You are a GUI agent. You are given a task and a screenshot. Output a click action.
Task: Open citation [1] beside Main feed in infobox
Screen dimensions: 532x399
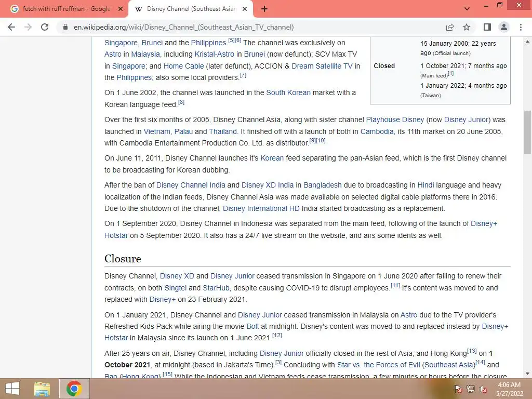pos(450,73)
